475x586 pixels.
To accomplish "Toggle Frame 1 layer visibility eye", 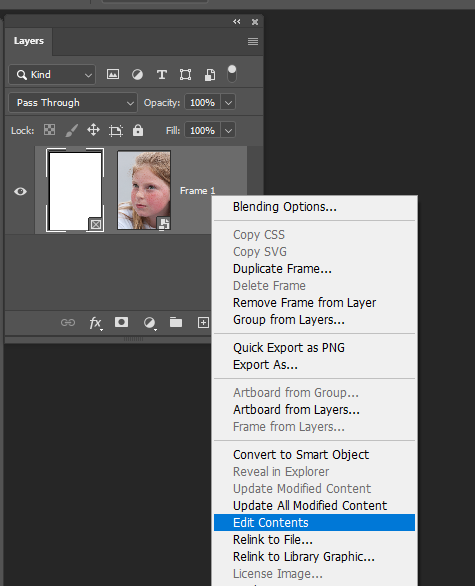I will [x=20, y=191].
